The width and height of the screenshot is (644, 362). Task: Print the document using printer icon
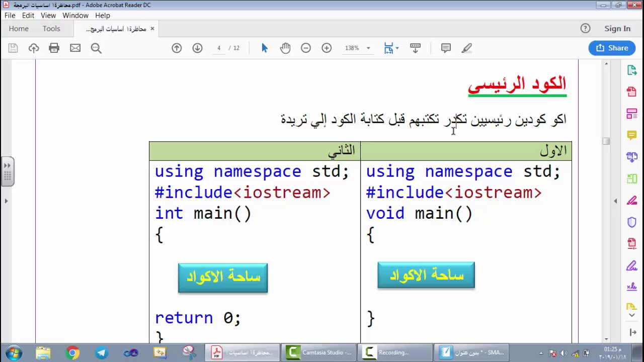54,48
